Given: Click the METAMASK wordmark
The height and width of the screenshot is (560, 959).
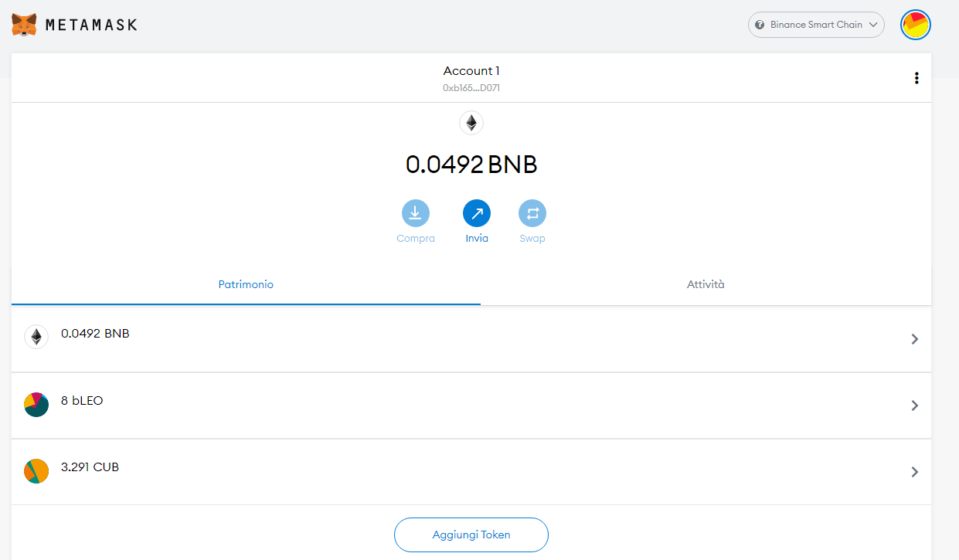Looking at the screenshot, I should (x=91, y=25).
